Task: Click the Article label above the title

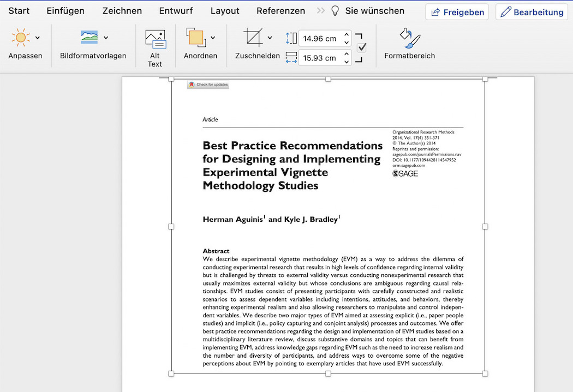Action: coord(210,119)
